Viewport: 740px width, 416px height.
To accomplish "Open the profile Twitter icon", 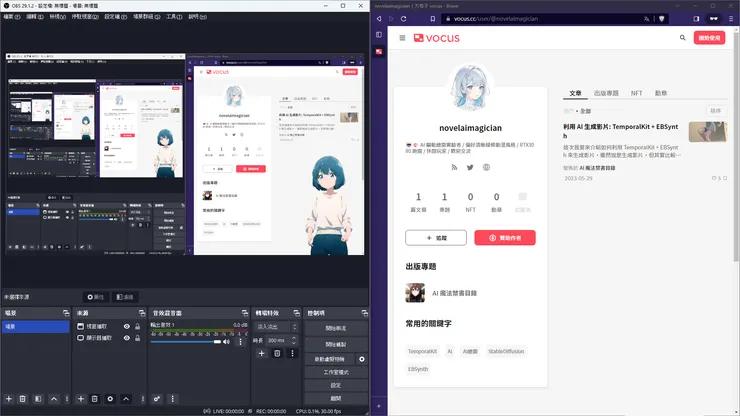I will pyautogui.click(x=470, y=167).
